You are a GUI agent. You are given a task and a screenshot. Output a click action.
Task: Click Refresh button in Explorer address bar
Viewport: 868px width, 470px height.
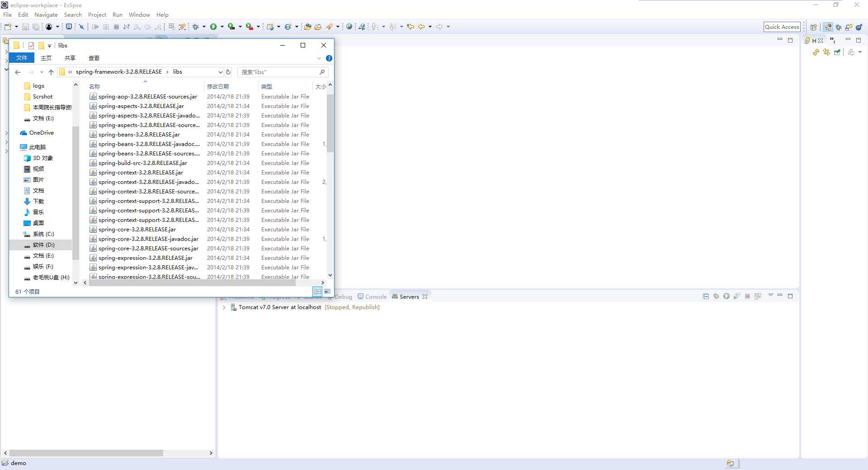click(228, 72)
